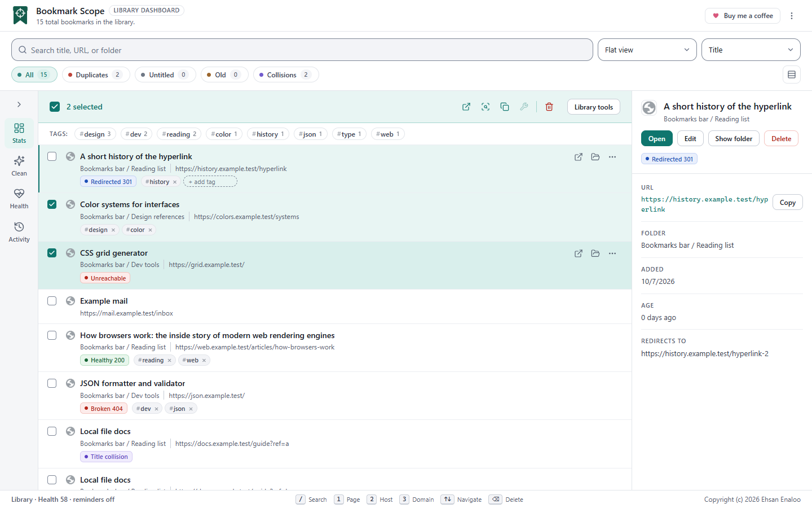
Task: Click the Library tools button
Action: [594, 107]
